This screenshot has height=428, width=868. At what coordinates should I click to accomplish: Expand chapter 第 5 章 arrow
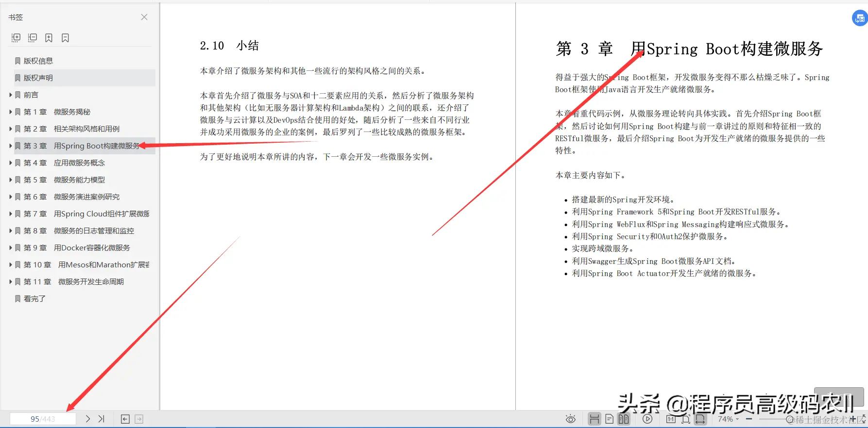click(x=11, y=180)
